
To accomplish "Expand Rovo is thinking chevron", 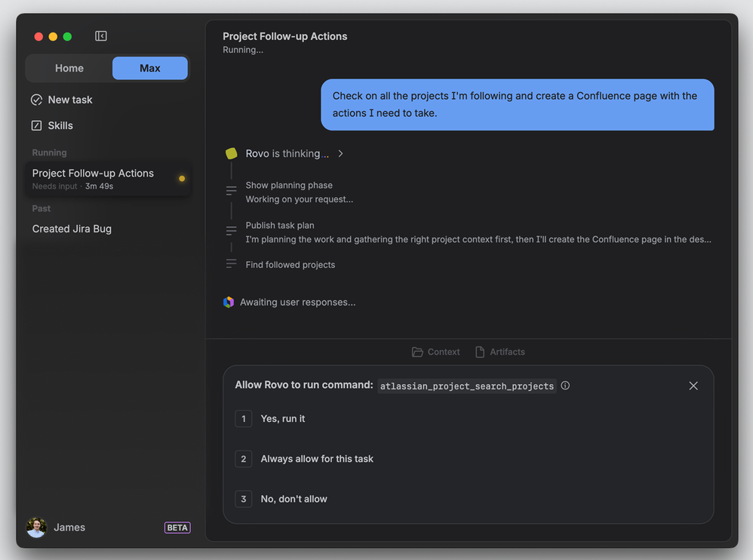I will tap(340, 154).
